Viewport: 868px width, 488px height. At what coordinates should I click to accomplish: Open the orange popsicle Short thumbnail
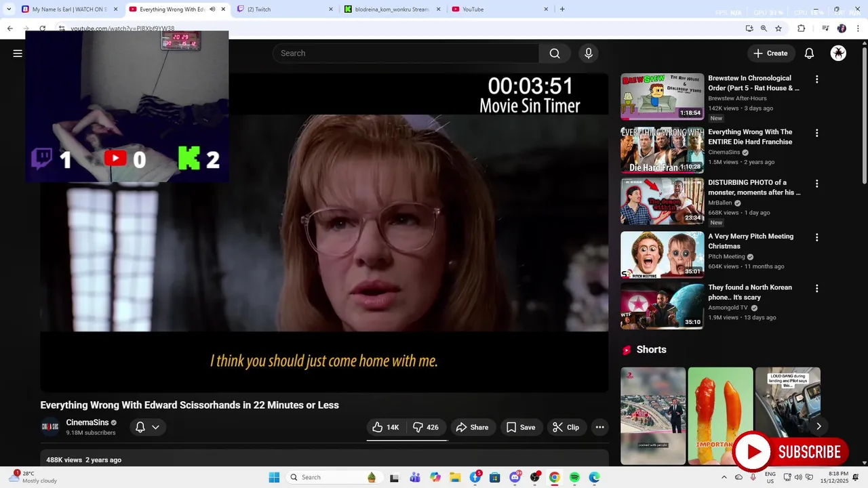(x=720, y=415)
